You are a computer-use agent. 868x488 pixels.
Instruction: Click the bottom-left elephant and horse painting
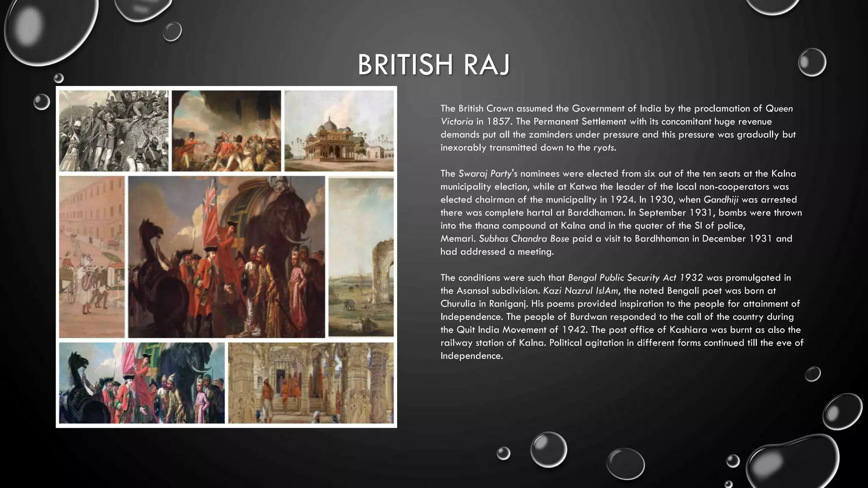[x=142, y=383]
